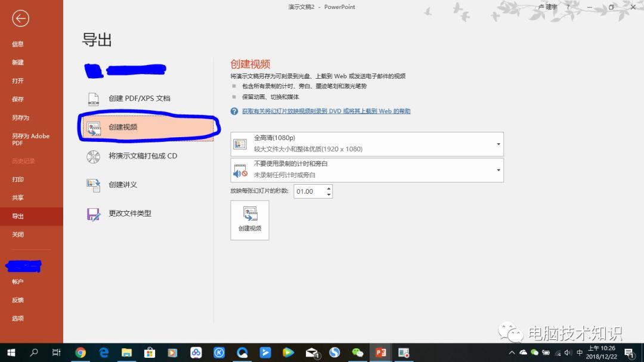Open 选项 settings
Image resolution: width=644 pixels, height=362 pixels.
pos(18,318)
